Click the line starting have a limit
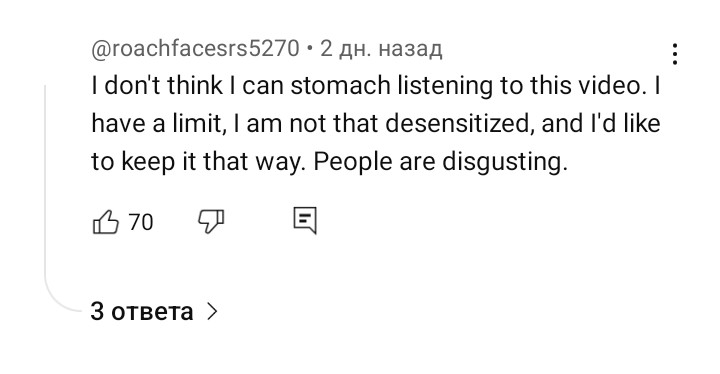This screenshot has height=374, width=720. 376,124
